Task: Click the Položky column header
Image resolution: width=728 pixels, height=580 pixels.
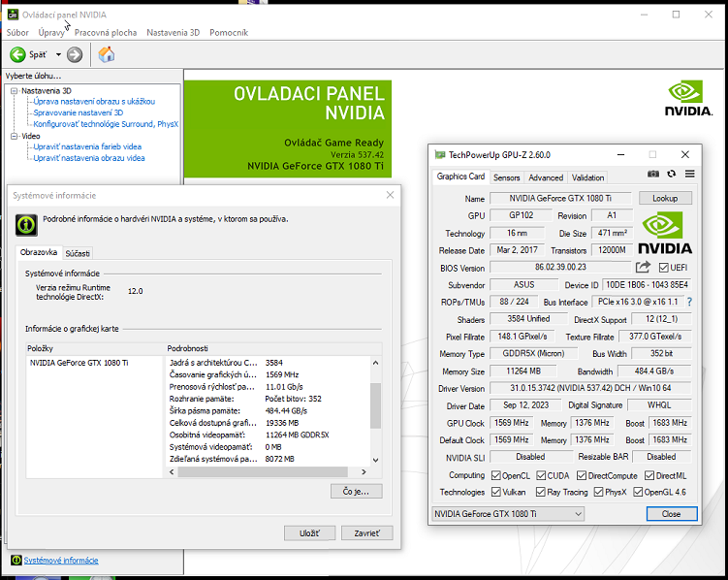Action: click(x=95, y=348)
